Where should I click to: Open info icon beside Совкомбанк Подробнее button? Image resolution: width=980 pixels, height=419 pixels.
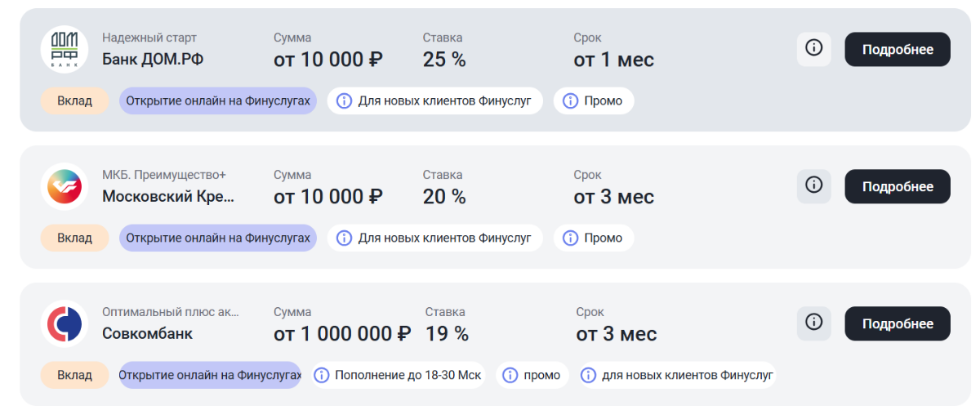tap(813, 323)
